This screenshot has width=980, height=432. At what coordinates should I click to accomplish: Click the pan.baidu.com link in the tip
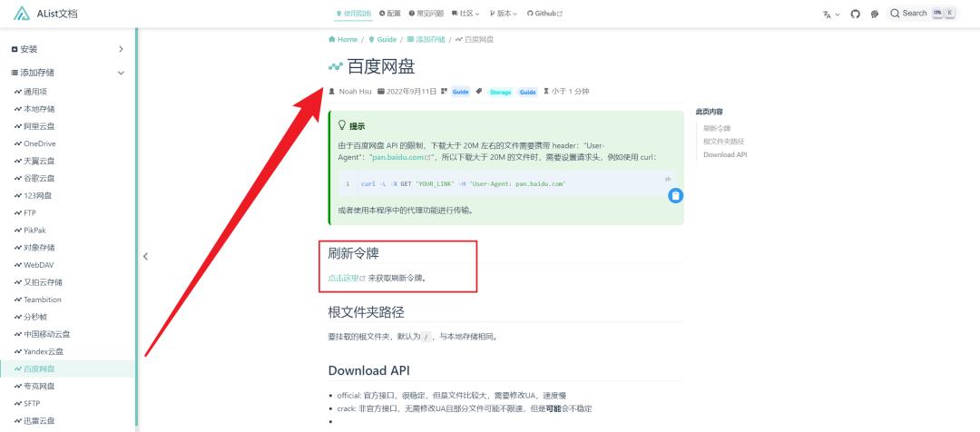[400, 158]
